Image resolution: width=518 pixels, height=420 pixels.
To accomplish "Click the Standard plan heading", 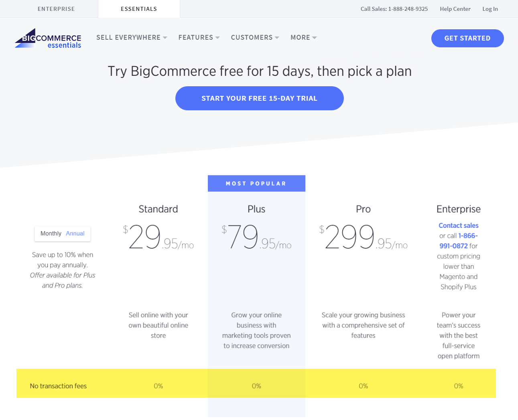I will (158, 209).
